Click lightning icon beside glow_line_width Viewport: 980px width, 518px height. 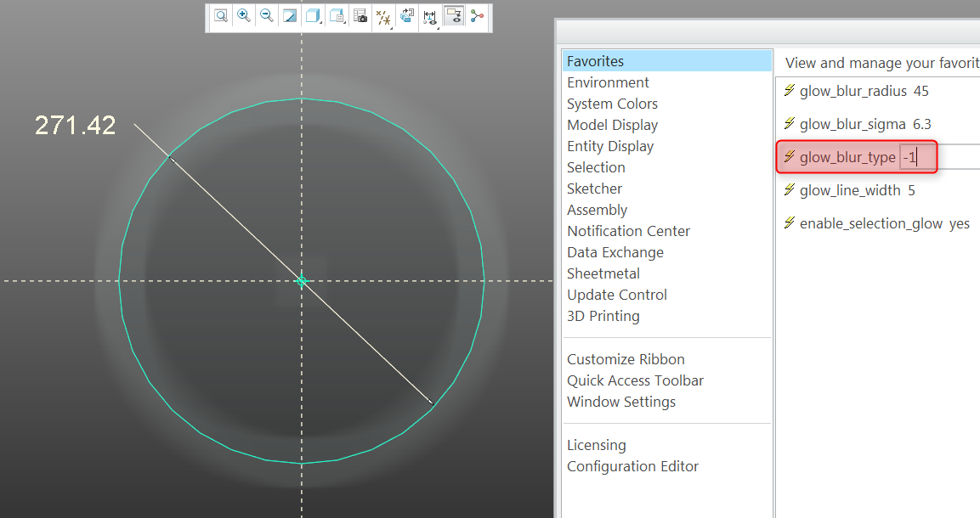pos(790,189)
